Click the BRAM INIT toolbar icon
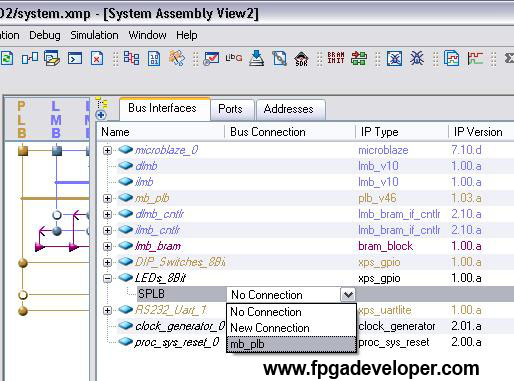Image resolution: width=514 pixels, height=381 pixels. pos(336,58)
